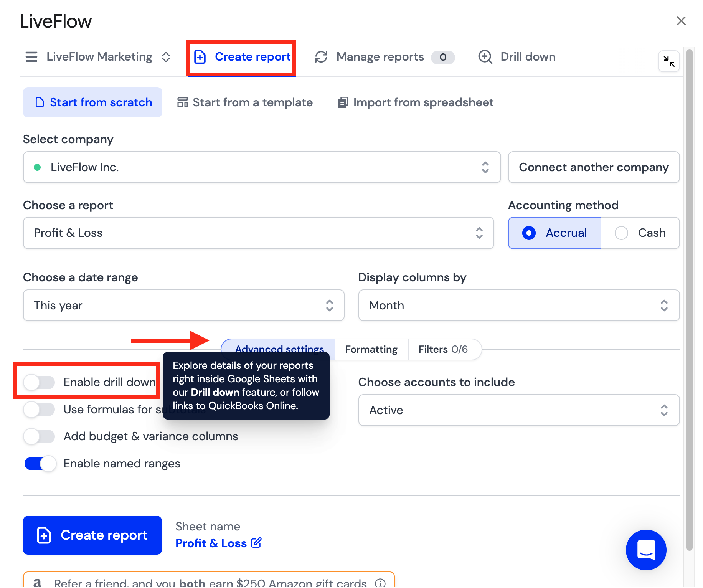Open the Advanced settings tab
The image size is (703, 588).
pyautogui.click(x=278, y=349)
